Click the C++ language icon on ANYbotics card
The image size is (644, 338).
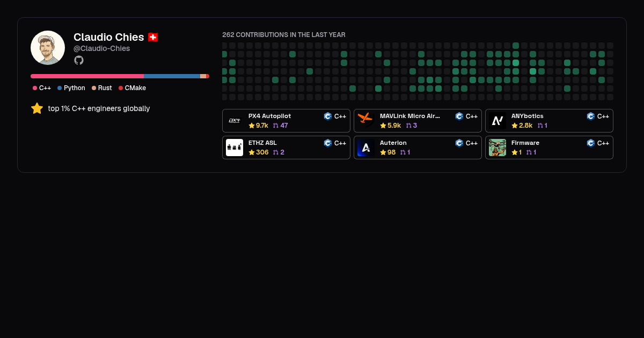[x=591, y=116]
